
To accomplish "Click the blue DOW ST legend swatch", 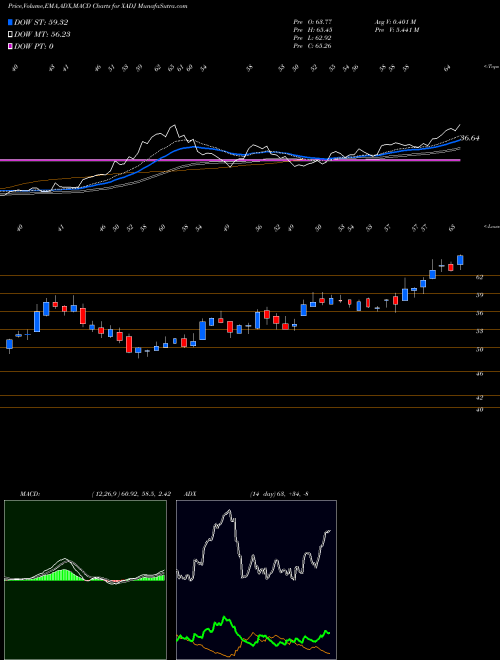I will pos(11,23).
